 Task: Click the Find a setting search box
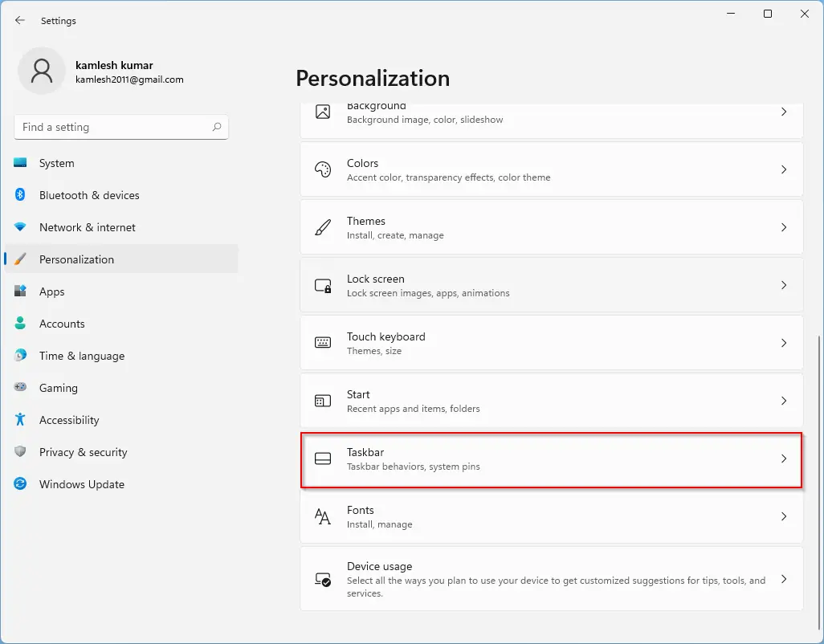121,127
